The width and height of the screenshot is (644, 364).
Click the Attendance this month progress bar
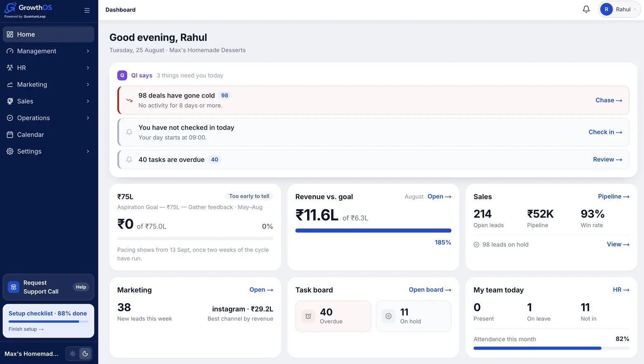coord(551,348)
